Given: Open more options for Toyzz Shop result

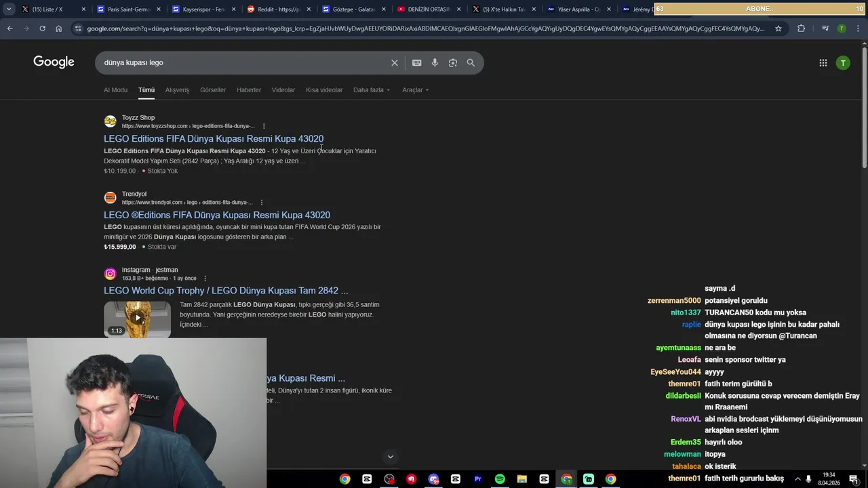Looking at the screenshot, I should (264, 126).
